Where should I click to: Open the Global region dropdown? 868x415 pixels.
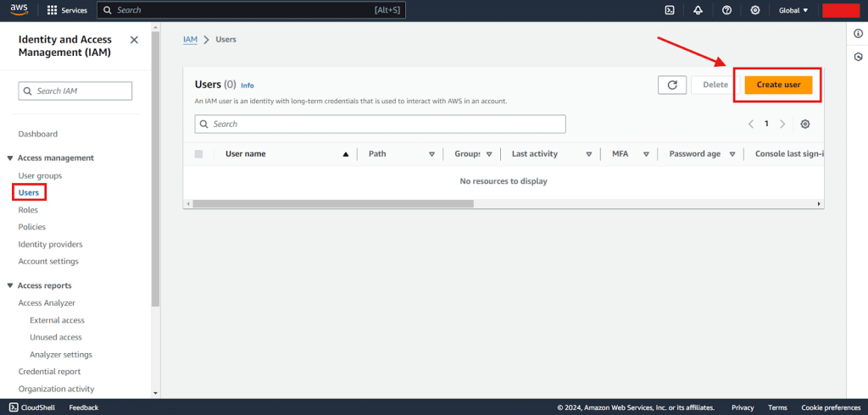tap(793, 10)
